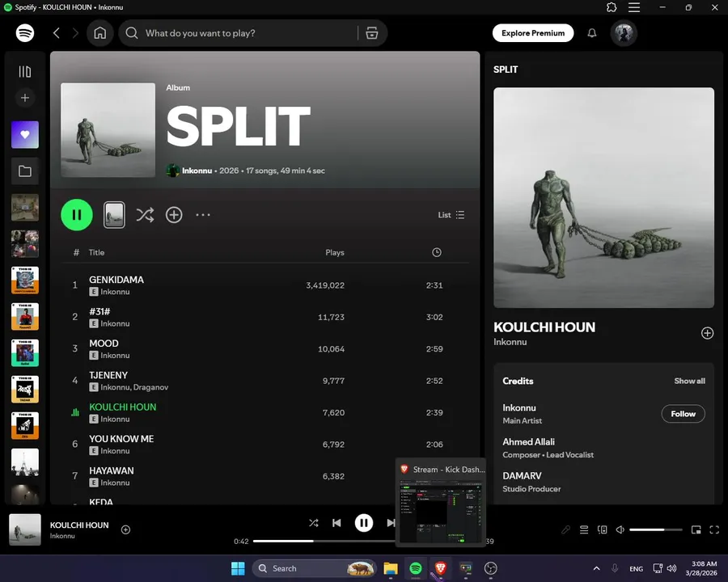Click now playing thumbnail in bottom bar

click(25, 529)
